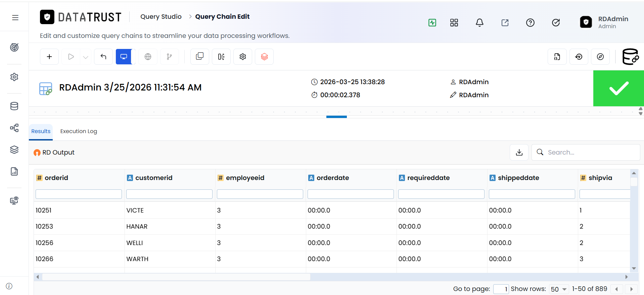Go to the previous results page

point(616,289)
